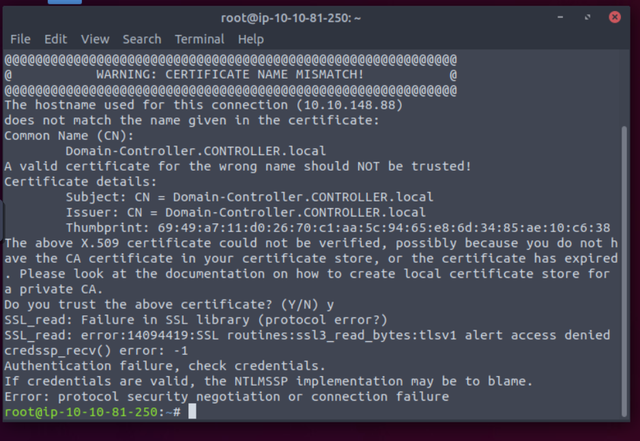Screen dimensions: 640x441
Task: Click the credssp_recv() error line
Action: (x=96, y=351)
